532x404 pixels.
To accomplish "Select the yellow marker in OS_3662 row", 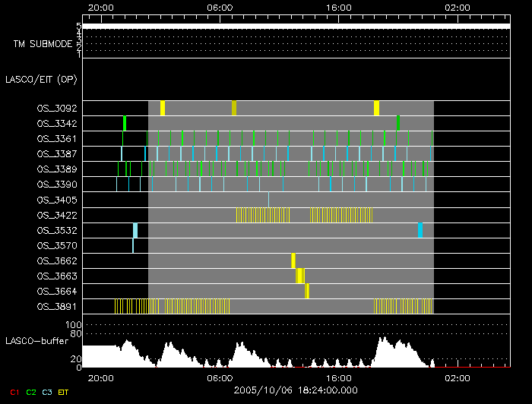I will click(293, 260).
